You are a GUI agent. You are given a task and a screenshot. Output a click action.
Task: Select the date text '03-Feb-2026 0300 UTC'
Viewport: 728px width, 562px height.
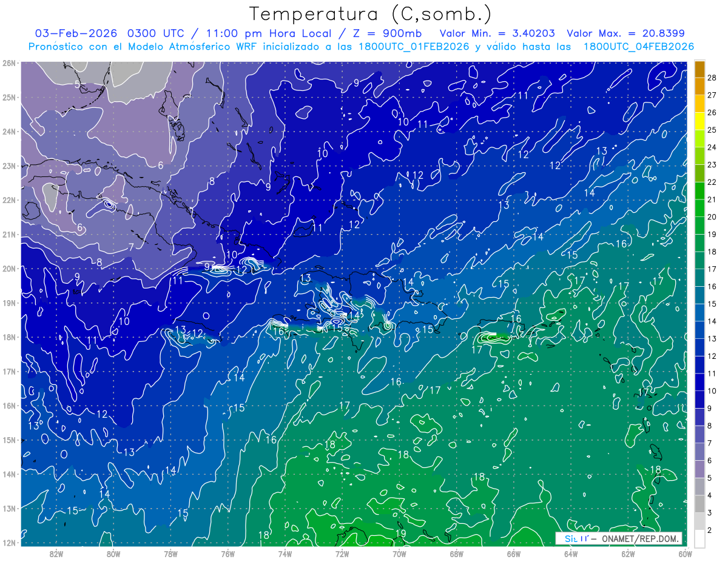(109, 33)
